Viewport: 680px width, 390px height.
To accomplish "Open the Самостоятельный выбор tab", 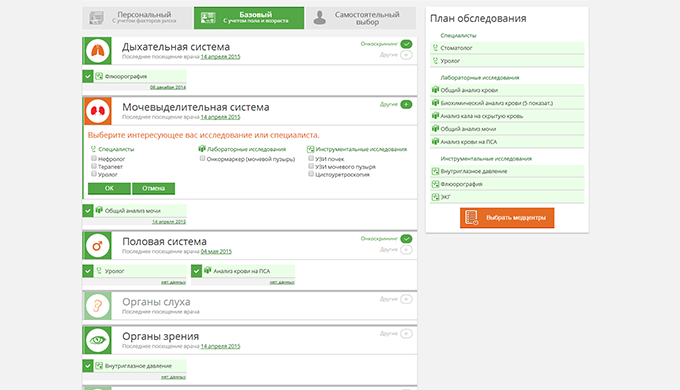I will tap(360, 18).
